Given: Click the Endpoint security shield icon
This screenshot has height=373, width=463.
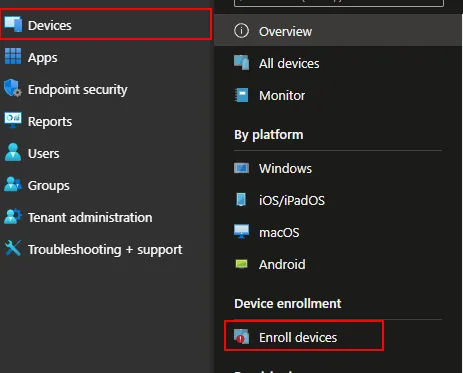Looking at the screenshot, I should 13,88.
